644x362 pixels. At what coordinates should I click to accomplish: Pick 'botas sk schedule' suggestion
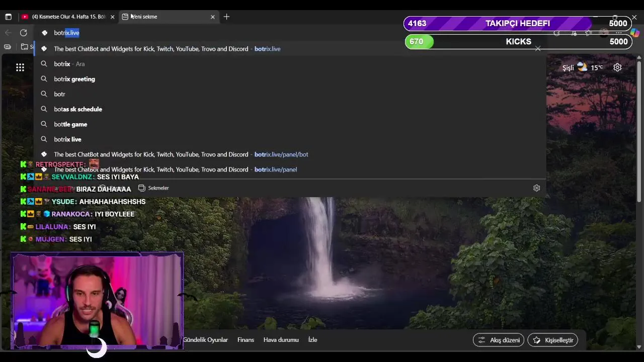[290, 109]
